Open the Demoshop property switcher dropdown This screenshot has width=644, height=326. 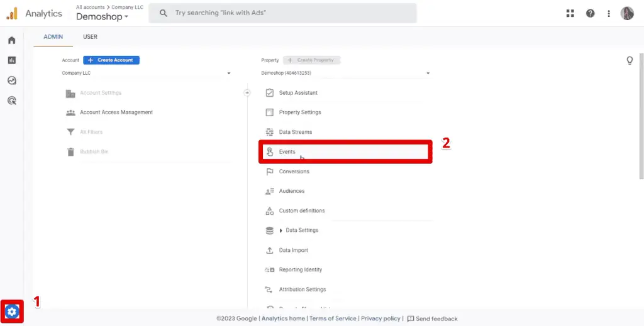[103, 17]
